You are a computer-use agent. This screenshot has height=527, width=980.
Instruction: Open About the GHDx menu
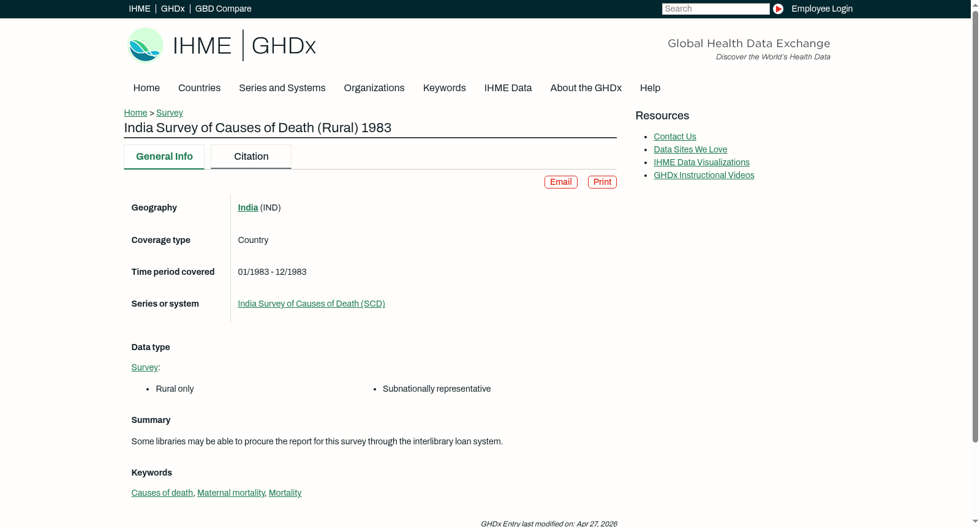[x=586, y=88]
